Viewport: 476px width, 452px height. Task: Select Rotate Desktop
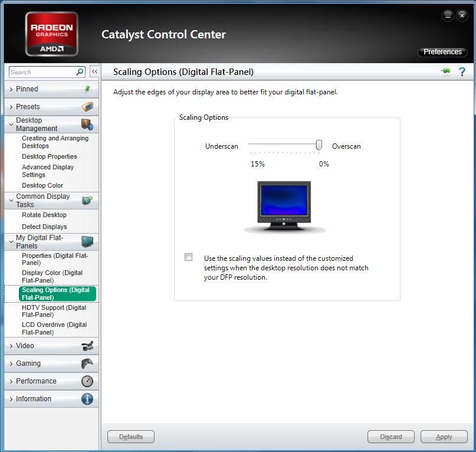click(x=44, y=215)
